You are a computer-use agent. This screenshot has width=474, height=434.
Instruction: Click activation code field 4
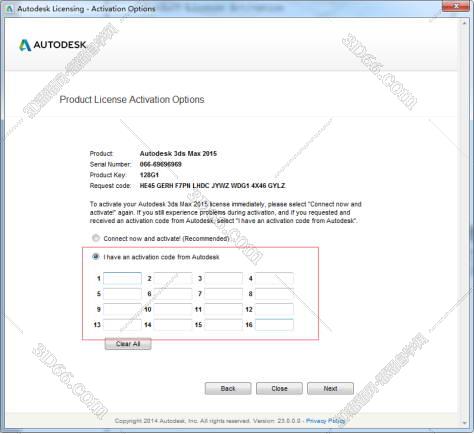pos(274,278)
